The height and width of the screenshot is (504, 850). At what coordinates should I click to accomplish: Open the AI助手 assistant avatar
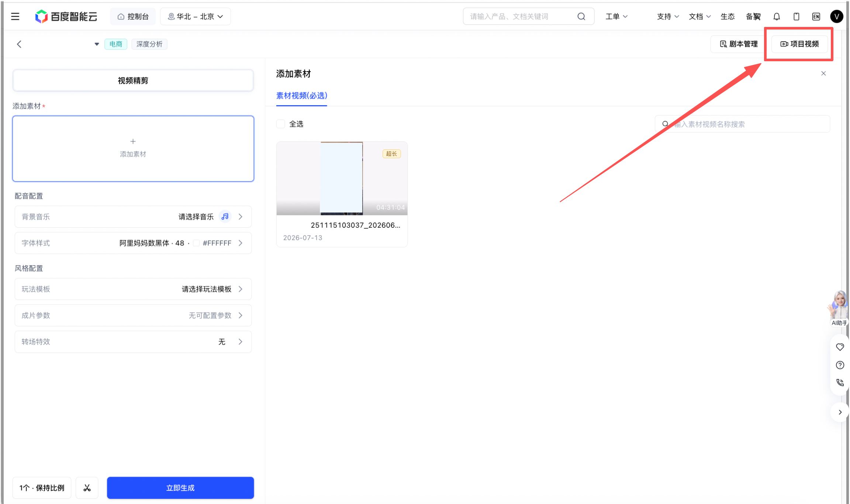click(x=839, y=308)
